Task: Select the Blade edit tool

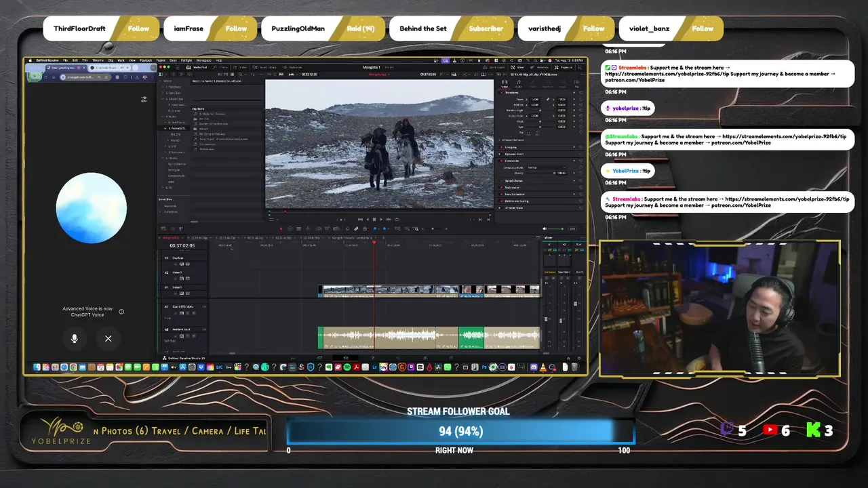Action: [x=299, y=228]
